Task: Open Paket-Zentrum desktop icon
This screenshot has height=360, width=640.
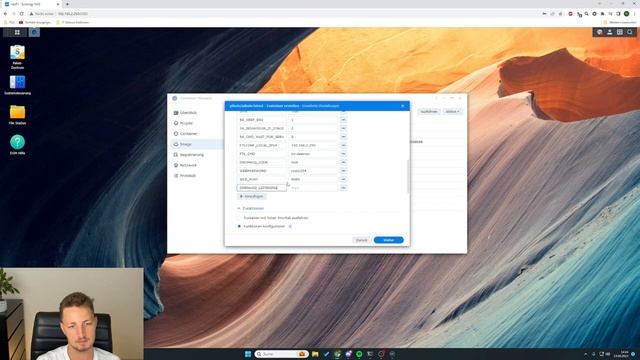Action: (x=17, y=56)
